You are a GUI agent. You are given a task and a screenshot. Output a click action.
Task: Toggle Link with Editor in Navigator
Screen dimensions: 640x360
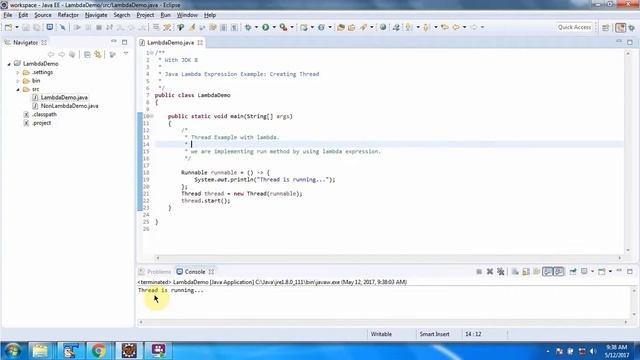pyautogui.click(x=98, y=55)
